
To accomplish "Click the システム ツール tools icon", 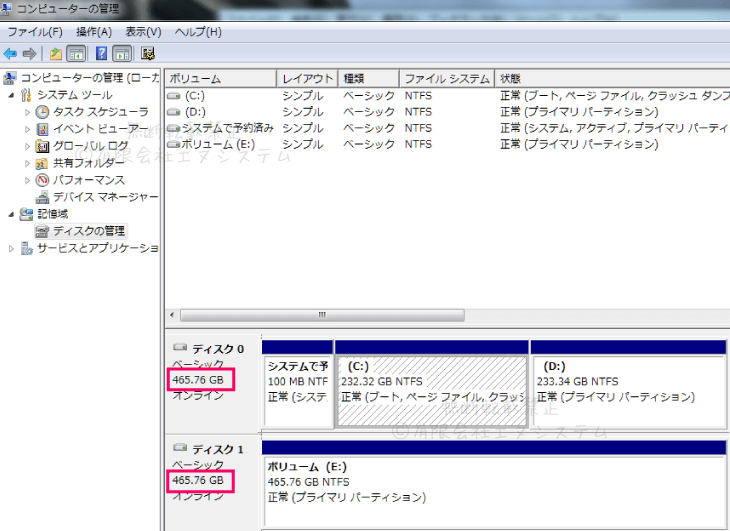I will [27, 95].
